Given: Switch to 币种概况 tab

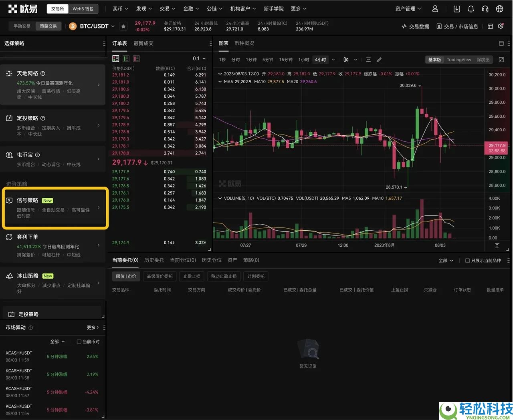Looking at the screenshot, I should [x=244, y=43].
